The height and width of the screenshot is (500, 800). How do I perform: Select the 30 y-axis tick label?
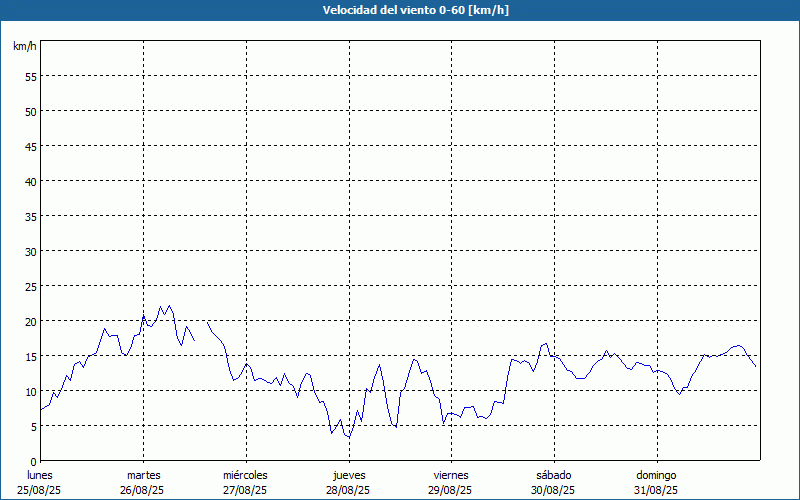pyautogui.click(x=30, y=251)
